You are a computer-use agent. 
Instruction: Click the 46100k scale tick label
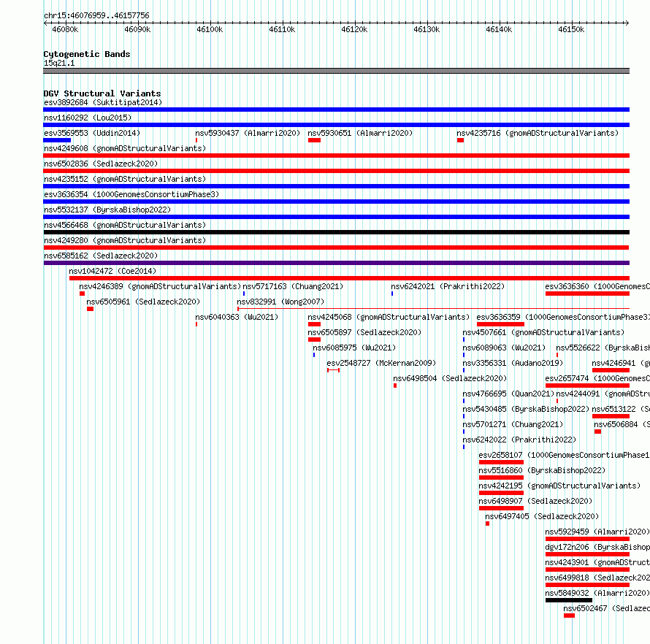click(x=210, y=29)
